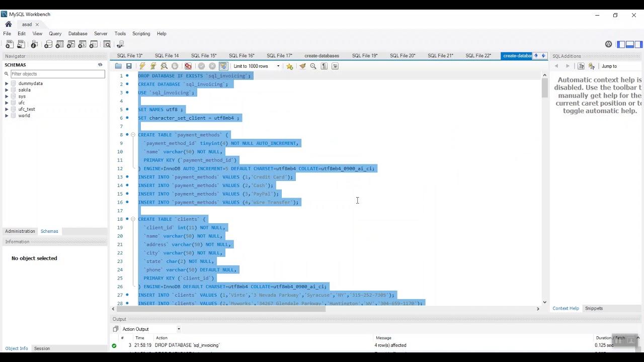The width and height of the screenshot is (644, 362).
Task: Open Workbench preferences gear icon
Action: click(x=608, y=45)
